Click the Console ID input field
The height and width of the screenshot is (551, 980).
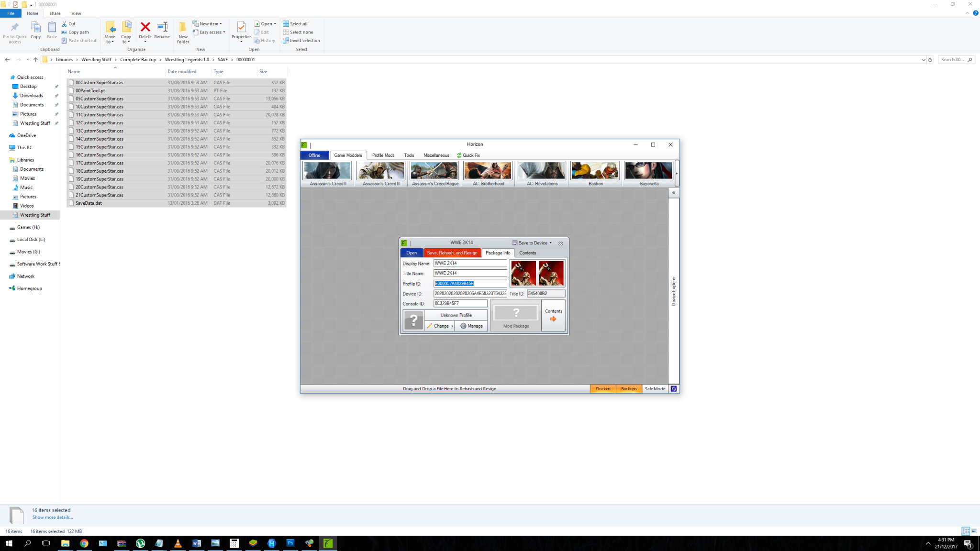click(460, 304)
